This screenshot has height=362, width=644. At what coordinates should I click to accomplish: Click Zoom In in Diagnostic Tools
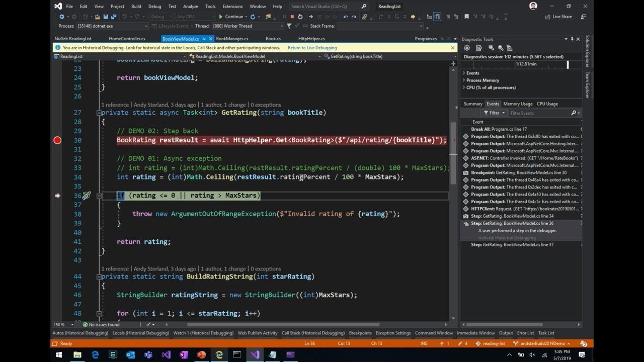491,48
